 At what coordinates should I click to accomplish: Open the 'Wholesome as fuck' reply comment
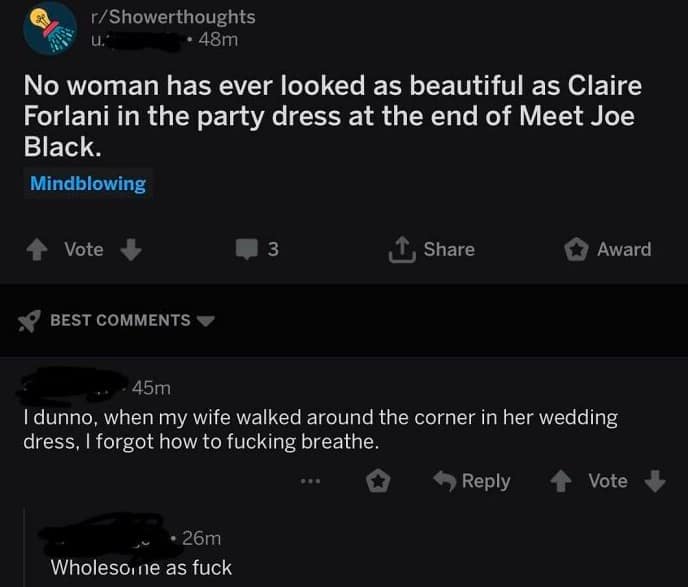click(142, 567)
